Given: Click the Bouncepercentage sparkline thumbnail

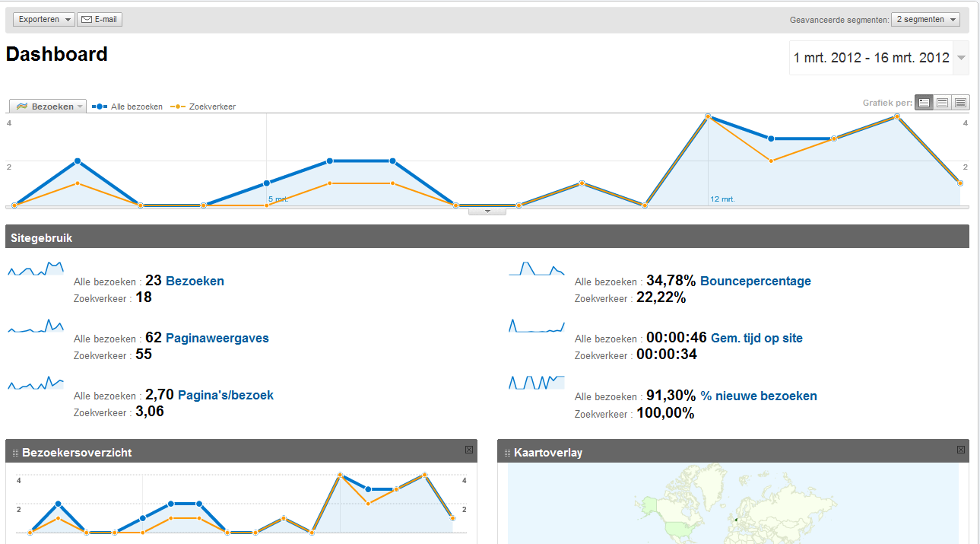Looking at the screenshot, I should (537, 269).
